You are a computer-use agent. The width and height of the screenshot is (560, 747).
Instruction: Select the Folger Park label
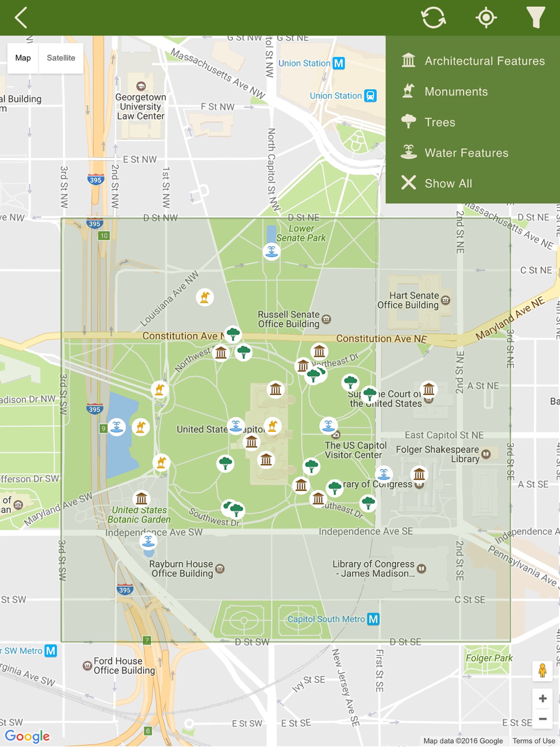489,658
